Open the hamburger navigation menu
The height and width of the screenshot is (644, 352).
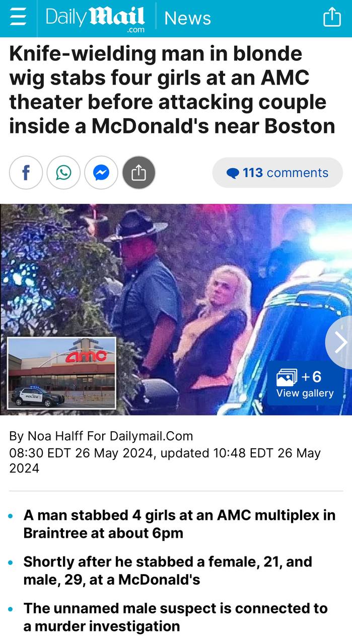point(18,18)
